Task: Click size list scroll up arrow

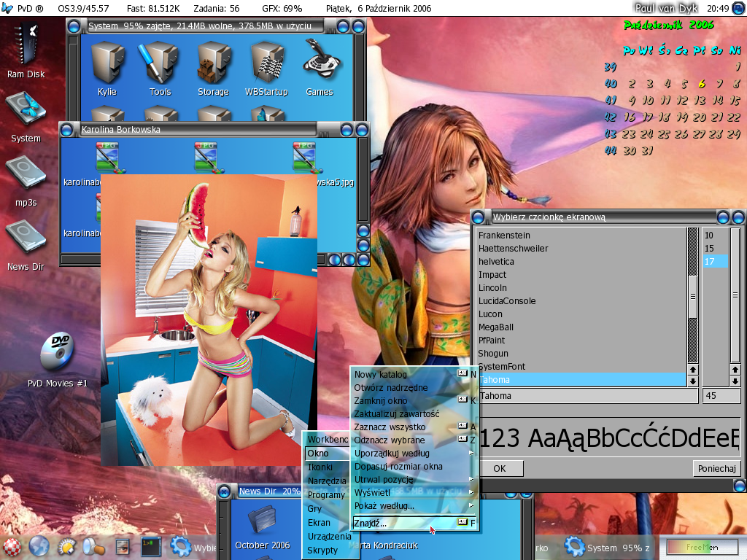Action: coord(735,370)
